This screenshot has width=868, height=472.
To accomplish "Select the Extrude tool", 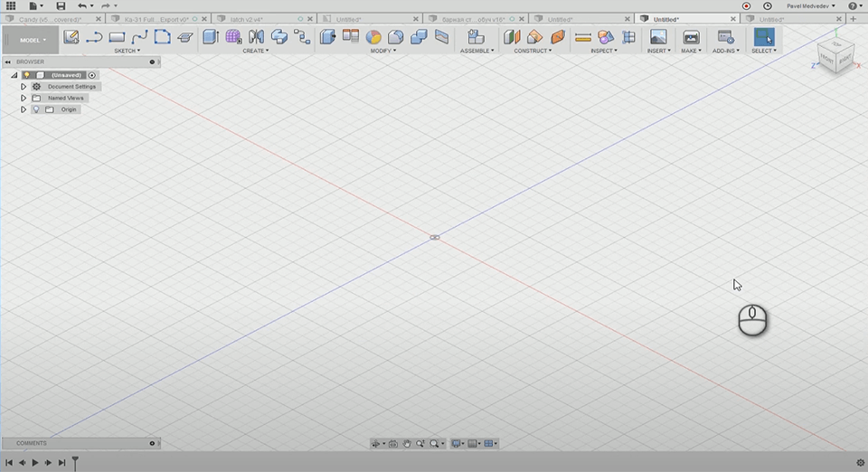I will point(211,37).
